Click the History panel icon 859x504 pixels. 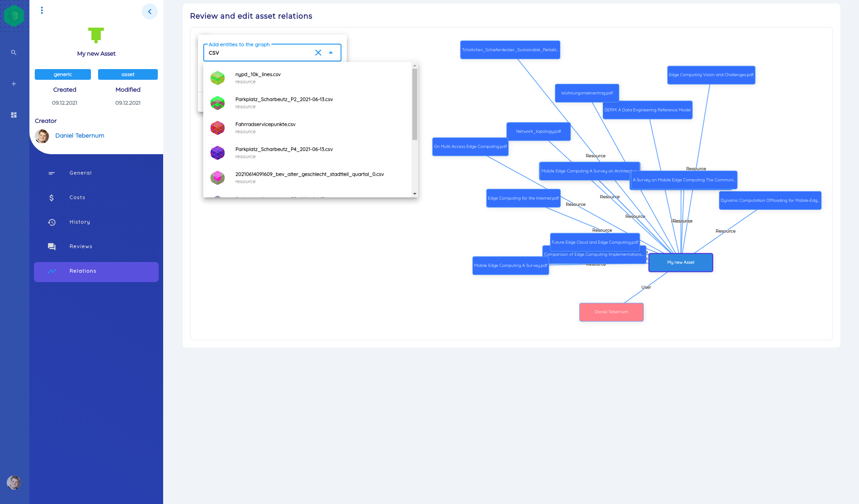52,222
